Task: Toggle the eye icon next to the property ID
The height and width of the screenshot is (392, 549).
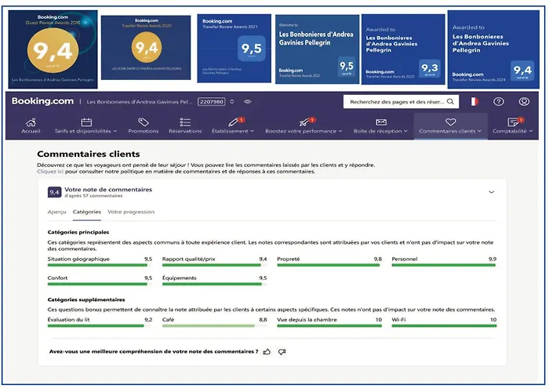Action: click(x=248, y=101)
